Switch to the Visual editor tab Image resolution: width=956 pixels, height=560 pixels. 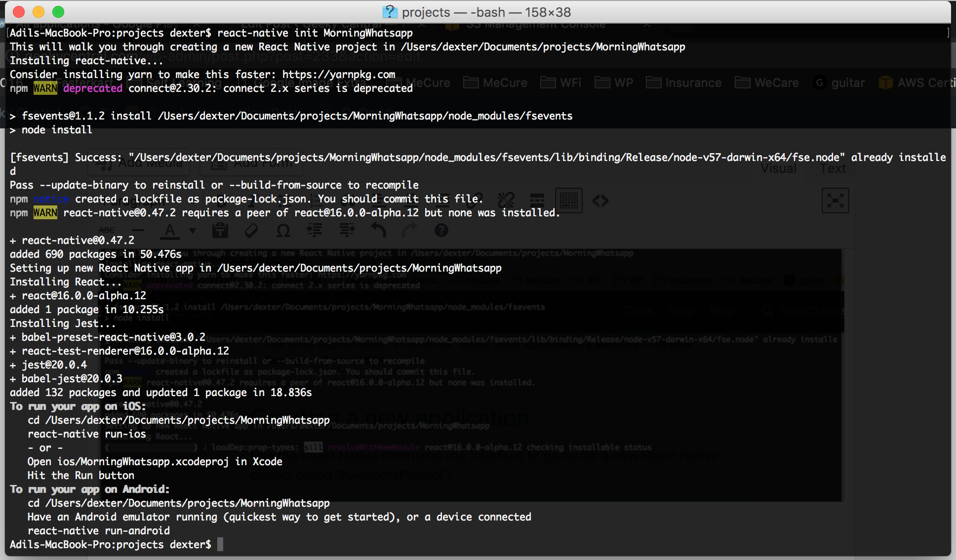tap(778, 169)
